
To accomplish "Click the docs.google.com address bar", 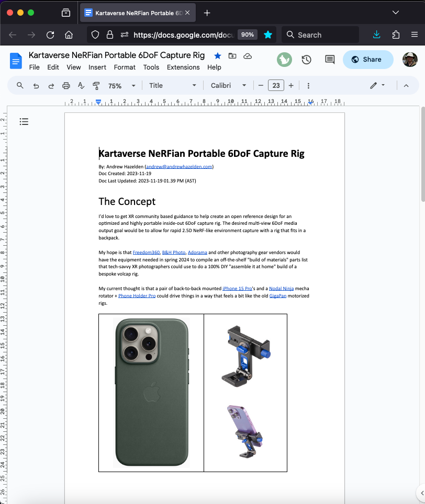I will point(183,35).
